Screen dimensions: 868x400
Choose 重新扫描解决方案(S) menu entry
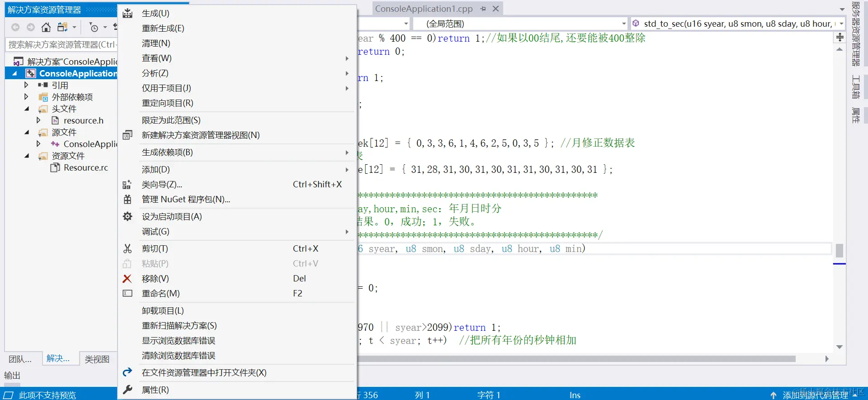(238, 326)
